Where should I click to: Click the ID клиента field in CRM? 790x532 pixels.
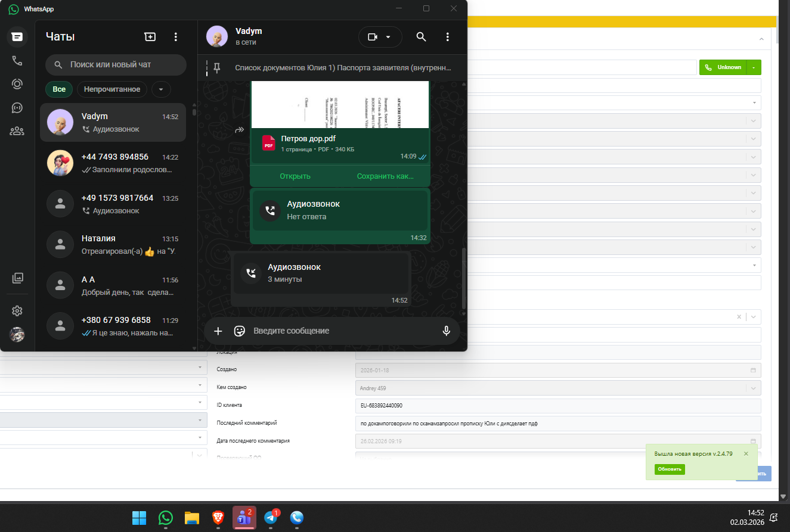tap(558, 406)
